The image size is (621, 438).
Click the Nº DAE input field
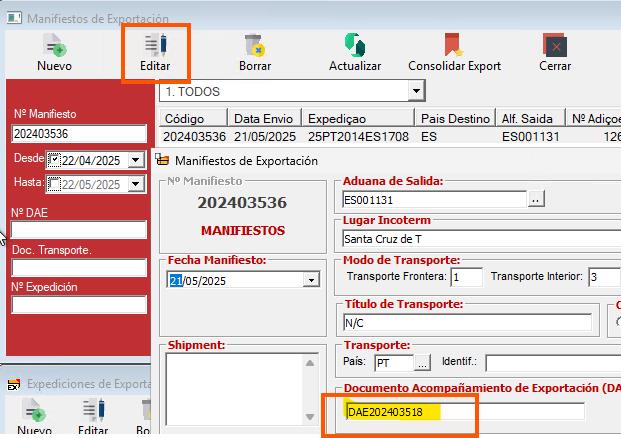click(x=78, y=230)
